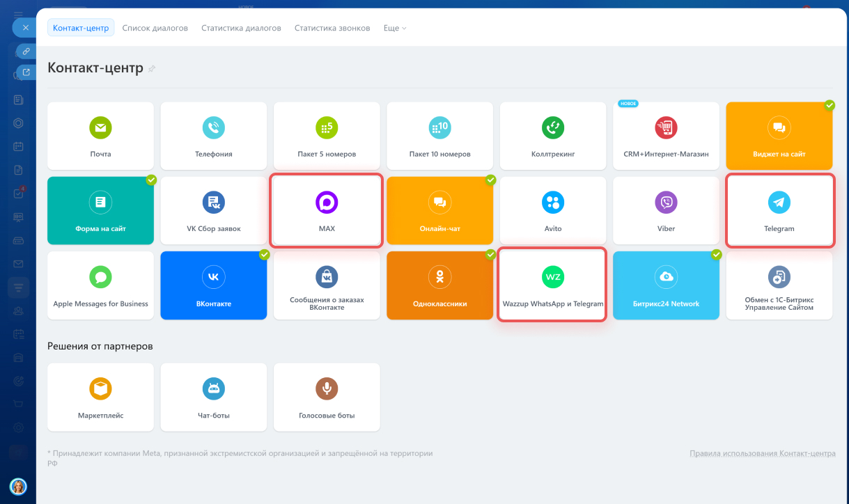Click the Телефония phone icon
The height and width of the screenshot is (504, 849).
pyautogui.click(x=213, y=127)
